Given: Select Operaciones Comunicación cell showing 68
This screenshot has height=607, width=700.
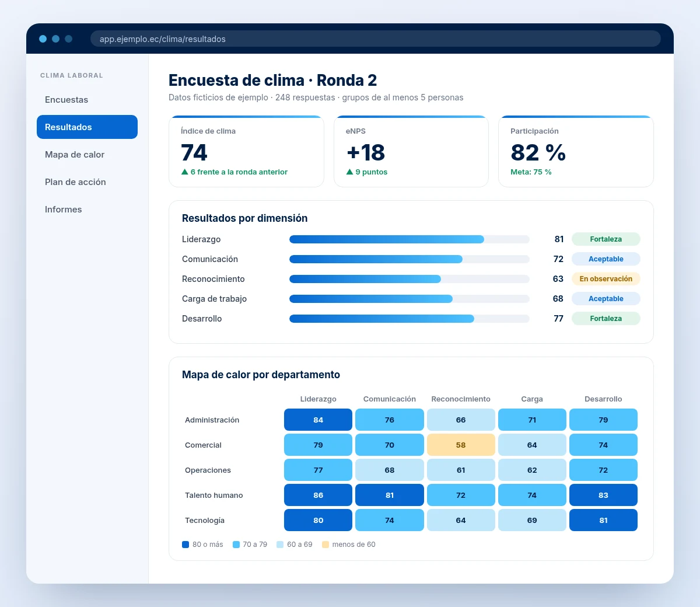Looking at the screenshot, I should (390, 470).
